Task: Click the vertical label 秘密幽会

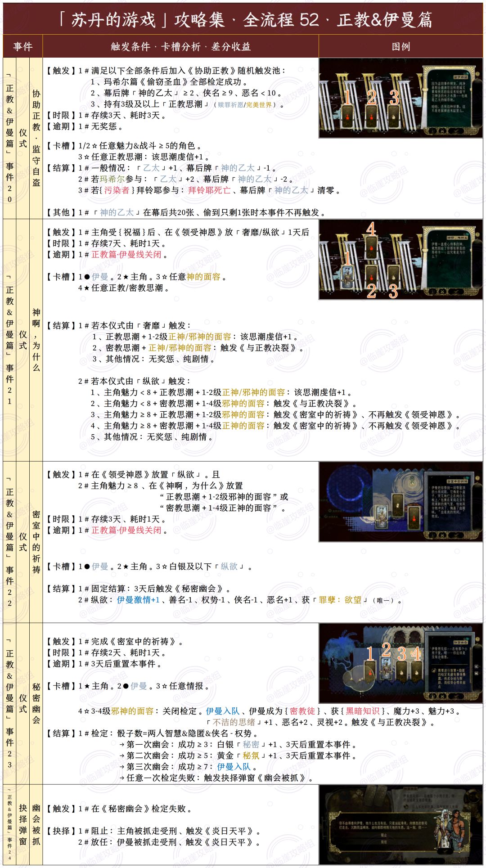Action: [x=36, y=703]
